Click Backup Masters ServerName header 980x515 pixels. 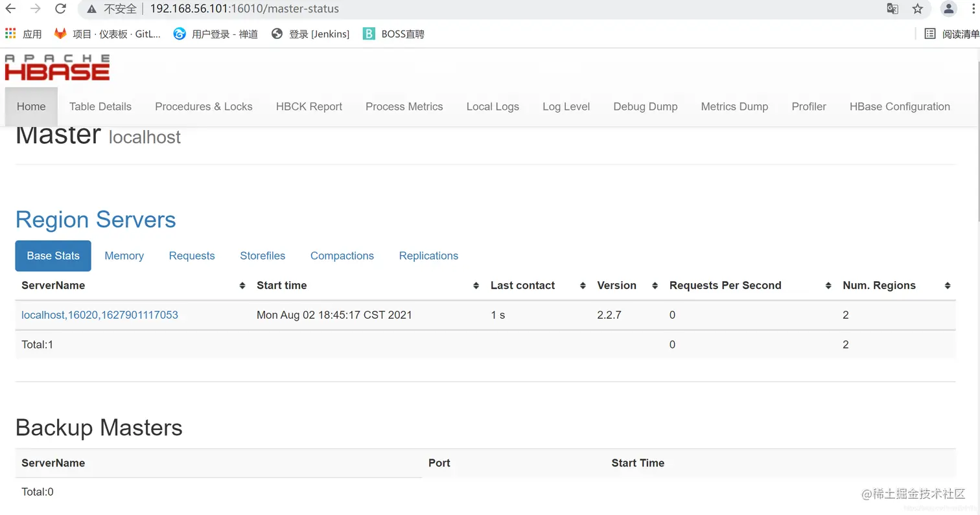[53, 463]
